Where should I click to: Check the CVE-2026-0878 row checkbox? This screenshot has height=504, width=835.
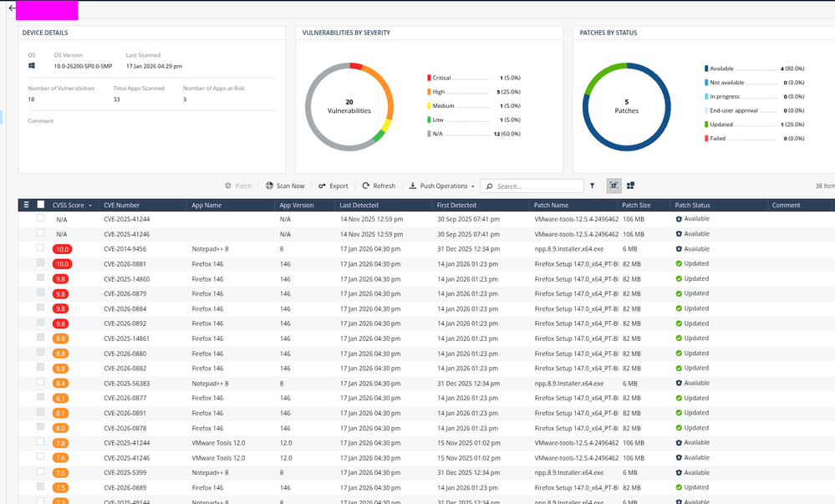tap(40, 427)
